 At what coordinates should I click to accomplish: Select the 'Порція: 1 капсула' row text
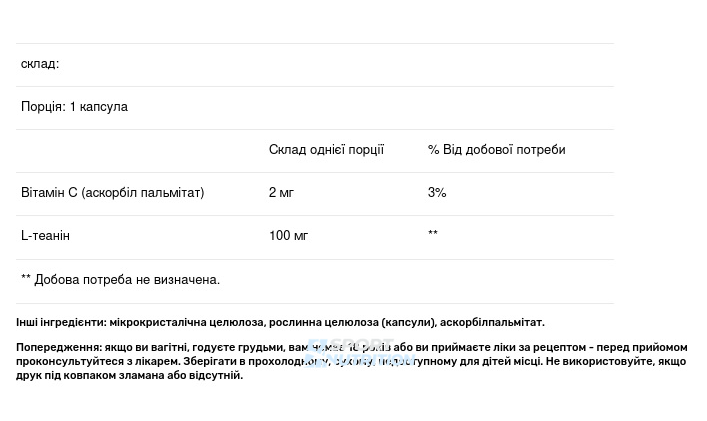point(74,107)
